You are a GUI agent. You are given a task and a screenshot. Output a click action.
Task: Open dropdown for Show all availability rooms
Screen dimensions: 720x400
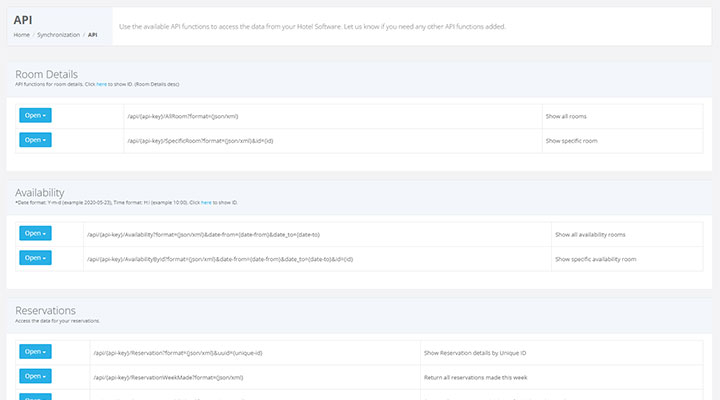(x=35, y=233)
